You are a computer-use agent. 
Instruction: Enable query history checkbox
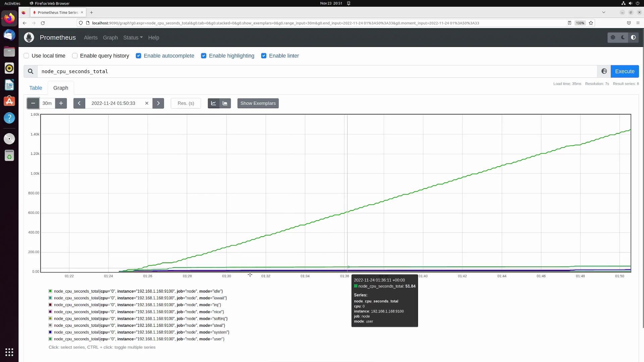click(75, 56)
